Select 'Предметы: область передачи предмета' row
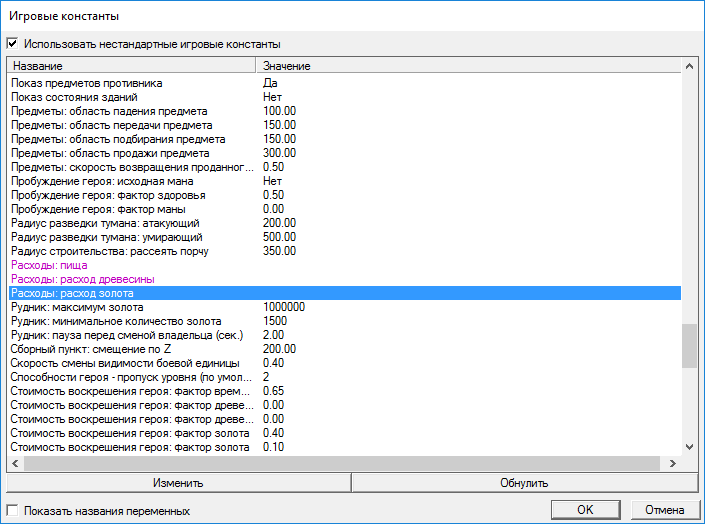 [345, 125]
